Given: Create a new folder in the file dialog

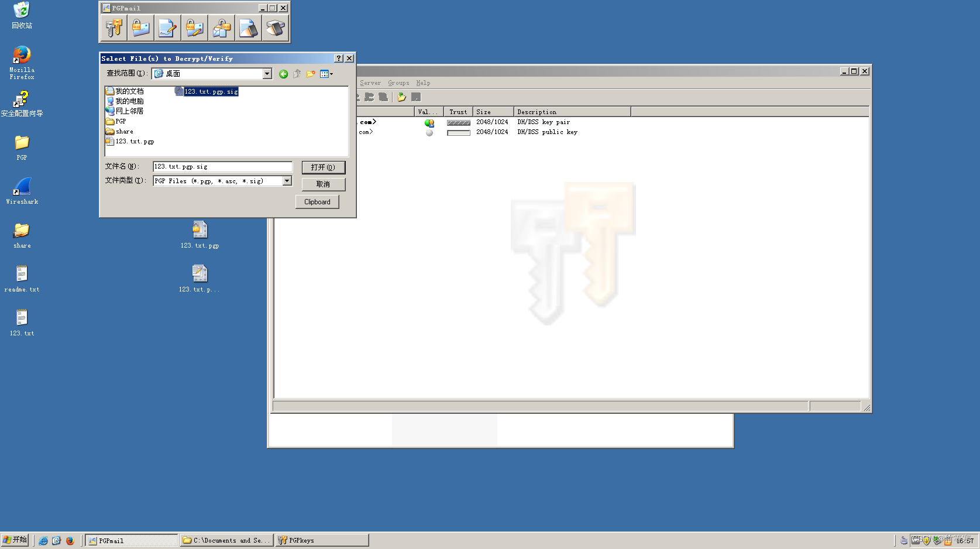Looking at the screenshot, I should 311,74.
